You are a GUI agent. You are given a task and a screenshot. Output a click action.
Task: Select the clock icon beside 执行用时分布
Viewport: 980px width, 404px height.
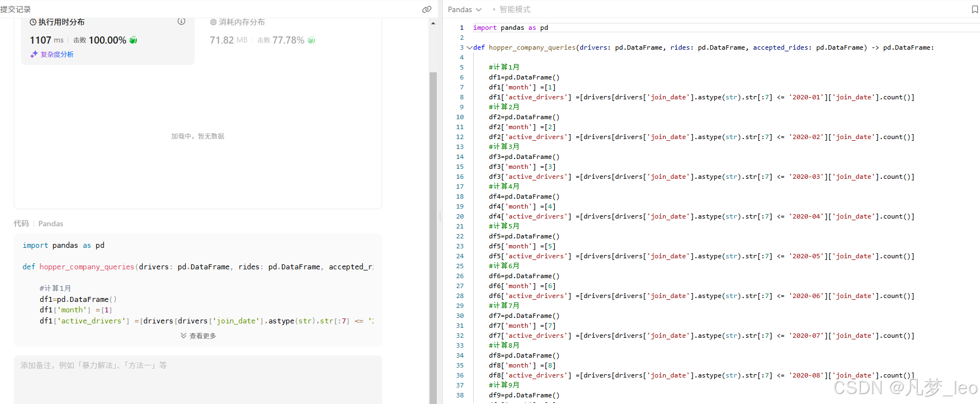click(x=33, y=22)
